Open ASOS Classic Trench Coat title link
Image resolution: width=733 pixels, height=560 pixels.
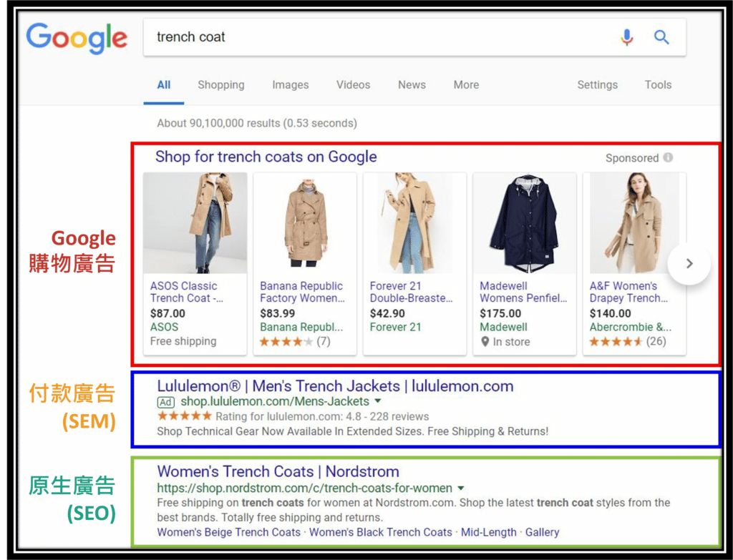[187, 292]
